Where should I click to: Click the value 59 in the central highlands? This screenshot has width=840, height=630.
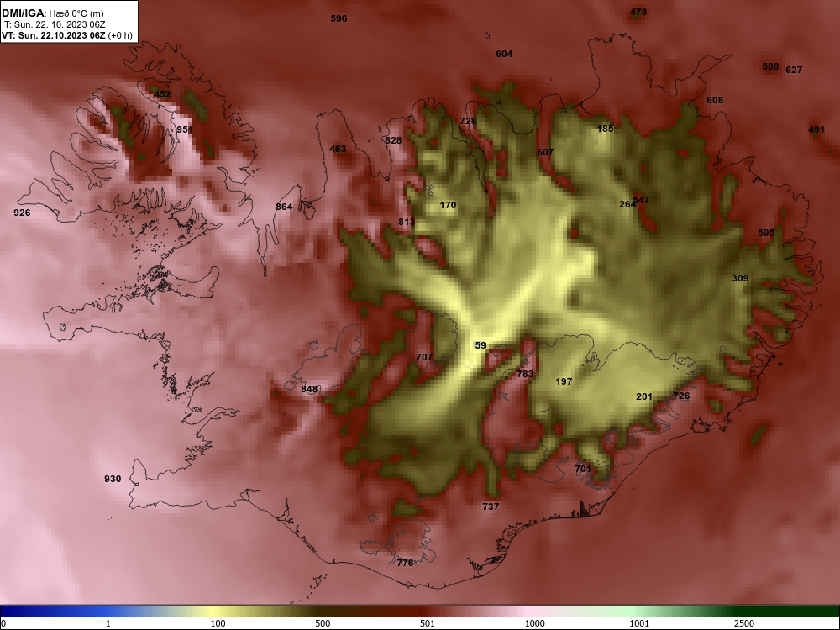480,345
